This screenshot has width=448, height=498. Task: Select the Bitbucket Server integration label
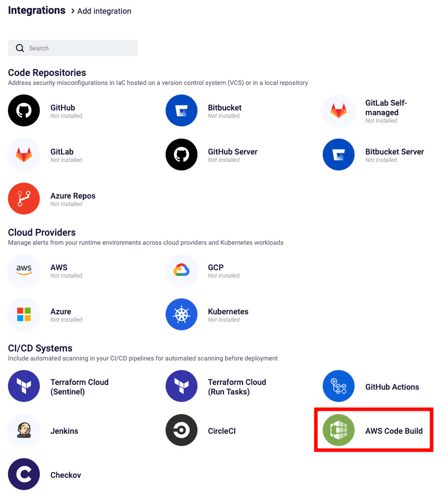coord(394,152)
